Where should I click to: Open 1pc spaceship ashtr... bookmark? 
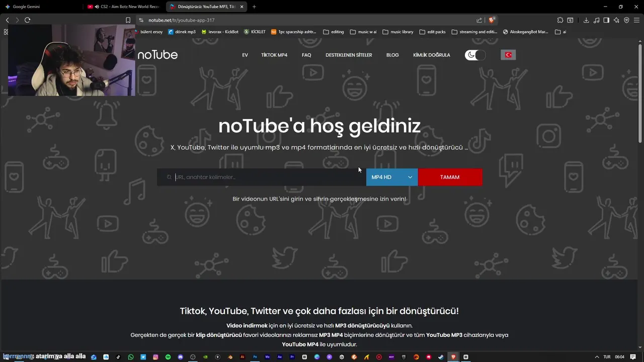(x=294, y=32)
